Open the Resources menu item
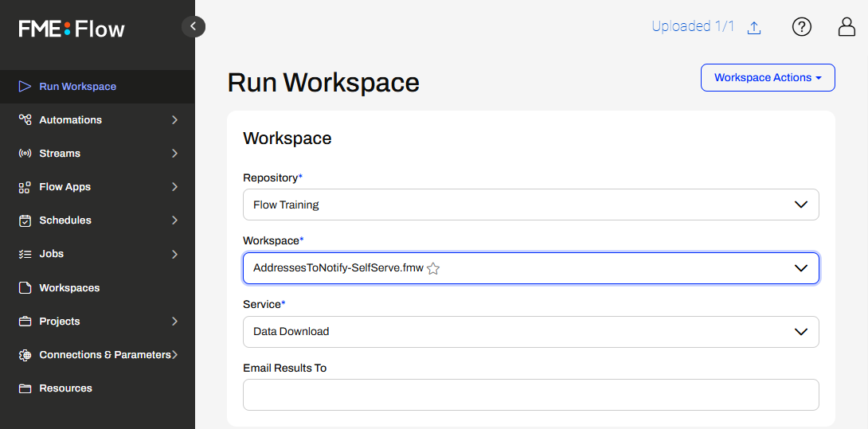868x429 pixels. (x=97, y=388)
